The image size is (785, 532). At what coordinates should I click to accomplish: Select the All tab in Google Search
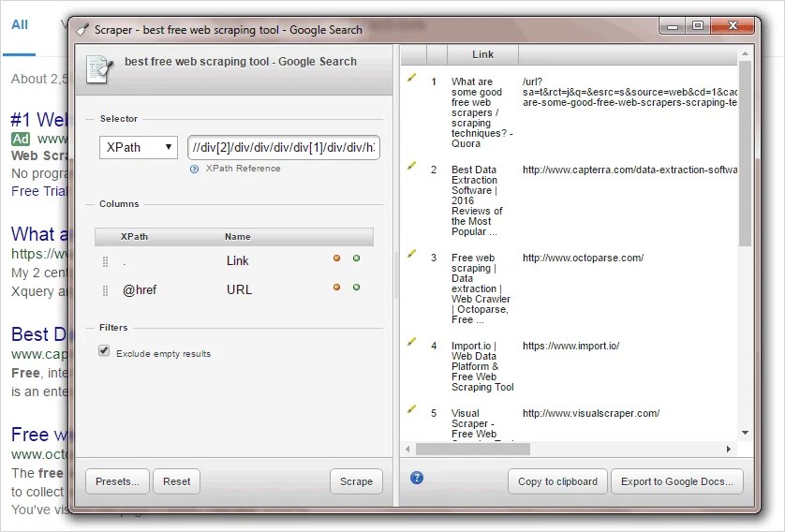(x=20, y=24)
